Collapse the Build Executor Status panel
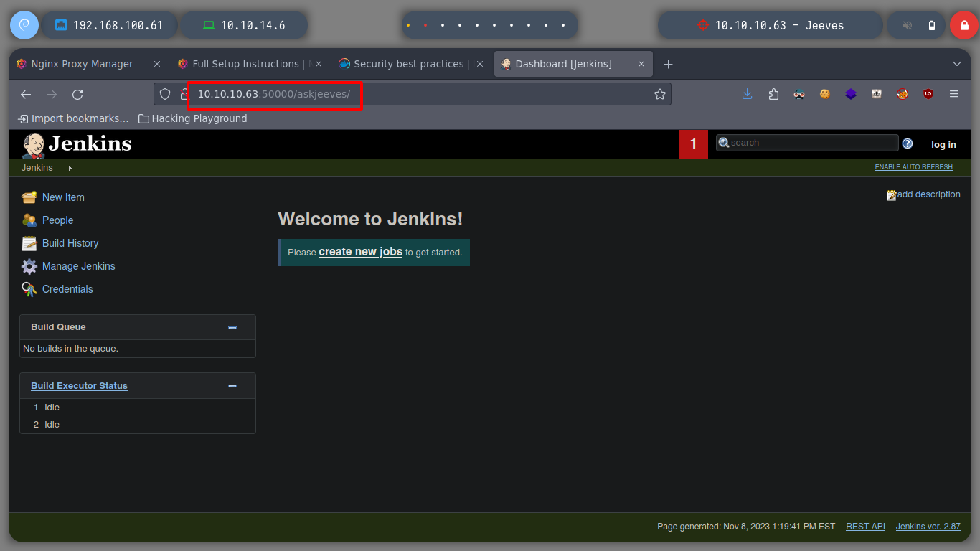Image resolution: width=980 pixels, height=551 pixels. click(232, 386)
